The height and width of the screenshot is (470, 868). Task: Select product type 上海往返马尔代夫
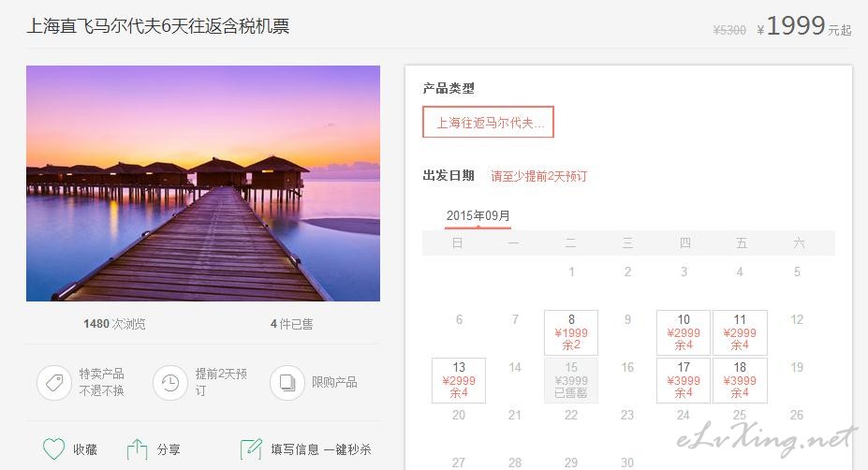click(488, 122)
